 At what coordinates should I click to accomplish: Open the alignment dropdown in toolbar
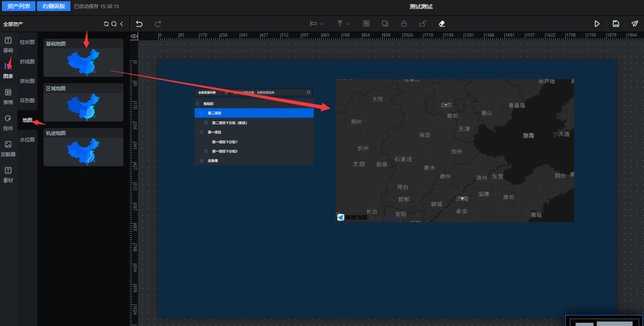(317, 24)
